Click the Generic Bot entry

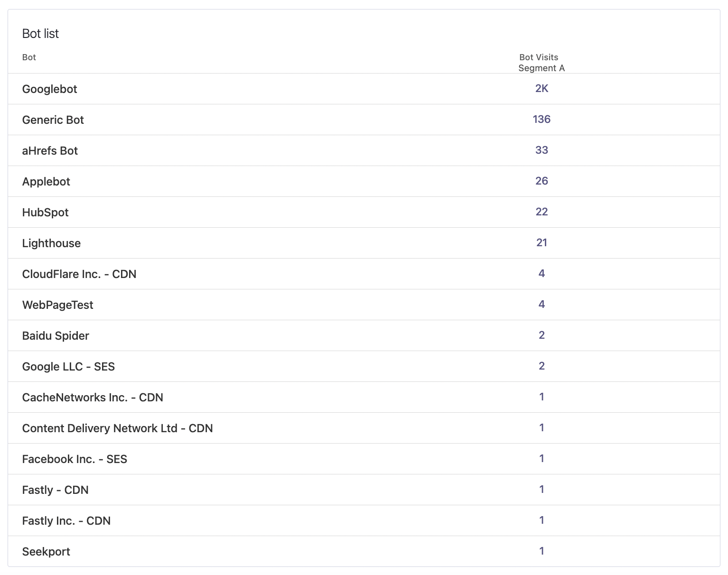pyautogui.click(x=53, y=120)
